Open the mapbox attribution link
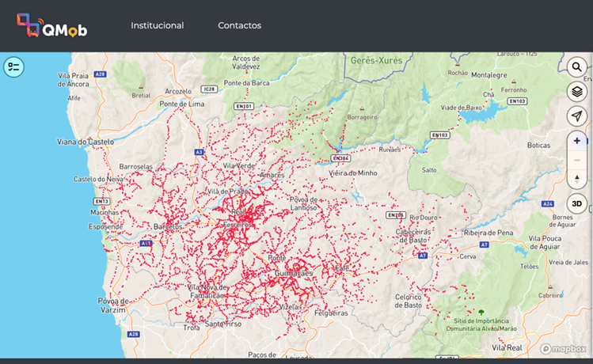 (x=563, y=348)
